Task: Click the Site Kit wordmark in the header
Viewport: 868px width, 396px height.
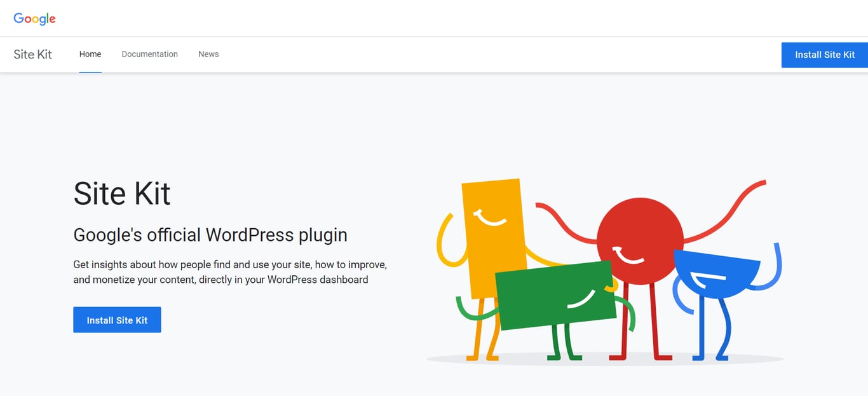Action: click(x=32, y=55)
